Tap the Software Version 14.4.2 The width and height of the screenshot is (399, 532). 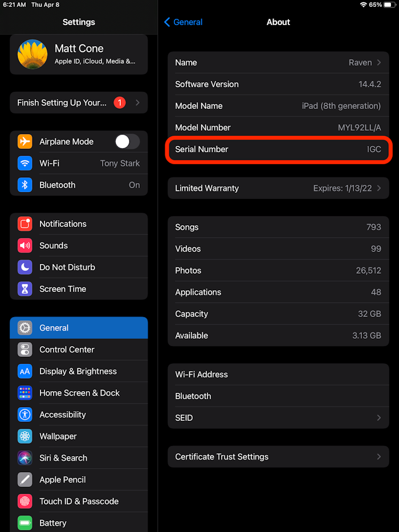click(x=370, y=84)
